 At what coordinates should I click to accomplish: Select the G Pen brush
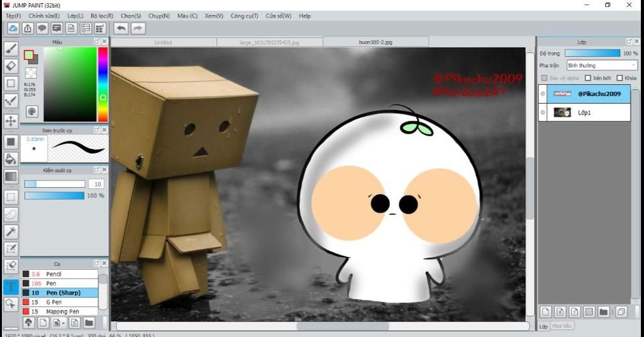pos(60,302)
